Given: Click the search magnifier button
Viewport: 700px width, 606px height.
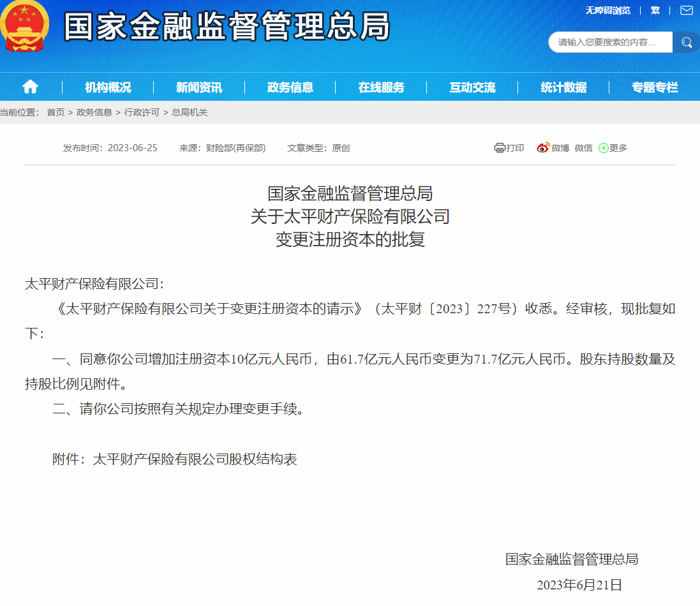Looking at the screenshot, I should coord(687,42).
